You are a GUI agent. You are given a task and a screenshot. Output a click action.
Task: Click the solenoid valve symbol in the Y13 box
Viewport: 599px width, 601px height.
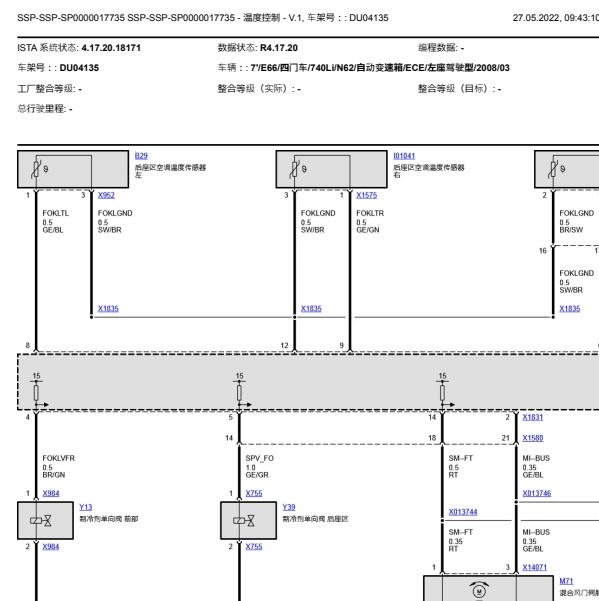pos(41,521)
